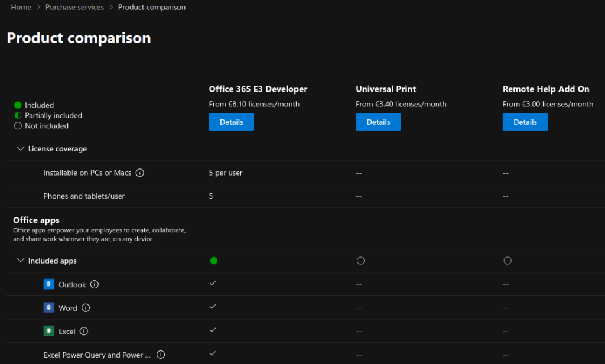Click the '5 per user' cell
Image resolution: width=605 pixels, height=364 pixels.
pyautogui.click(x=226, y=173)
